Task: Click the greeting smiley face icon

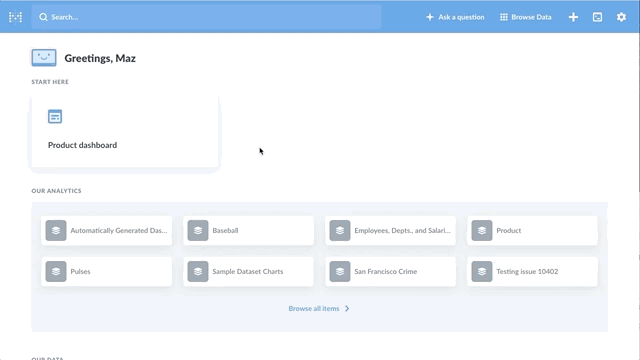Action: (x=44, y=58)
